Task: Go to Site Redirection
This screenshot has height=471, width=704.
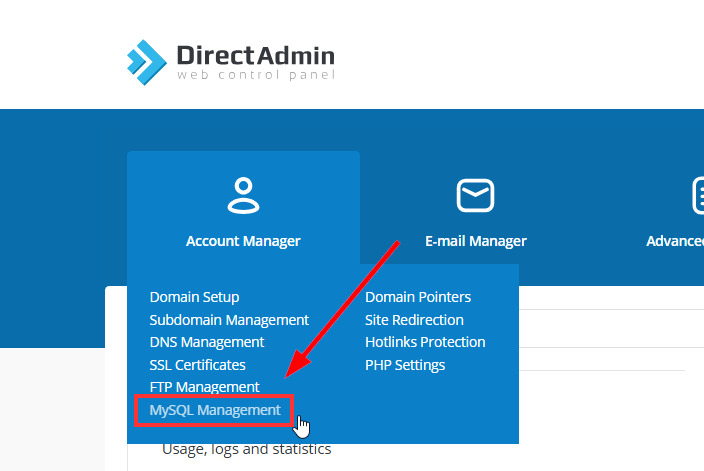Action: [414, 320]
